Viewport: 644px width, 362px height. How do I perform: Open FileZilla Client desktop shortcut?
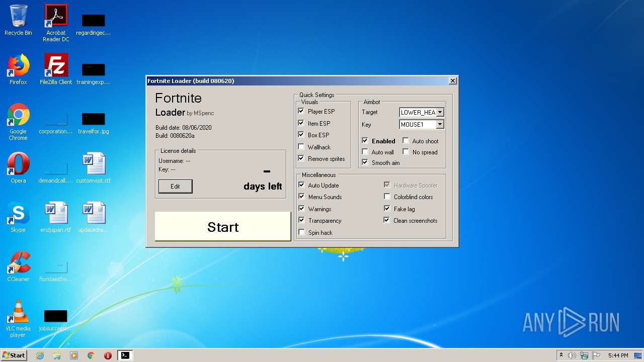coord(56,69)
